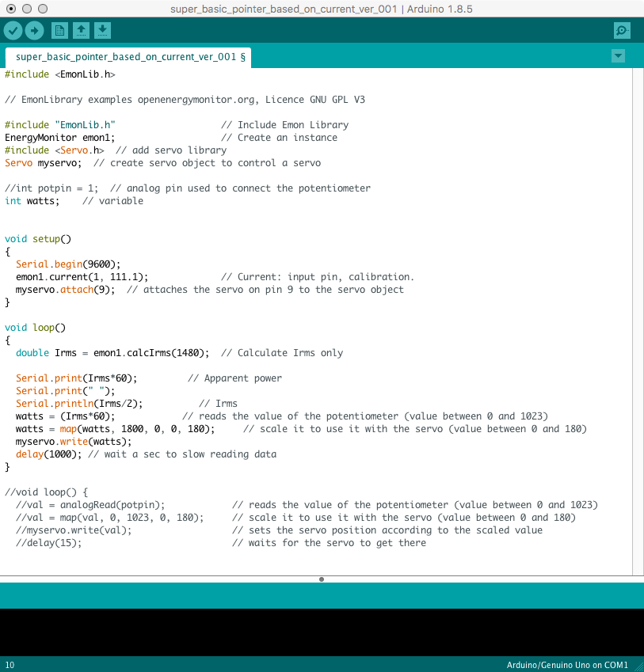The image size is (644, 672).
Task: Click the editor's vertical scrollbar track
Action: pyautogui.click(x=638, y=317)
